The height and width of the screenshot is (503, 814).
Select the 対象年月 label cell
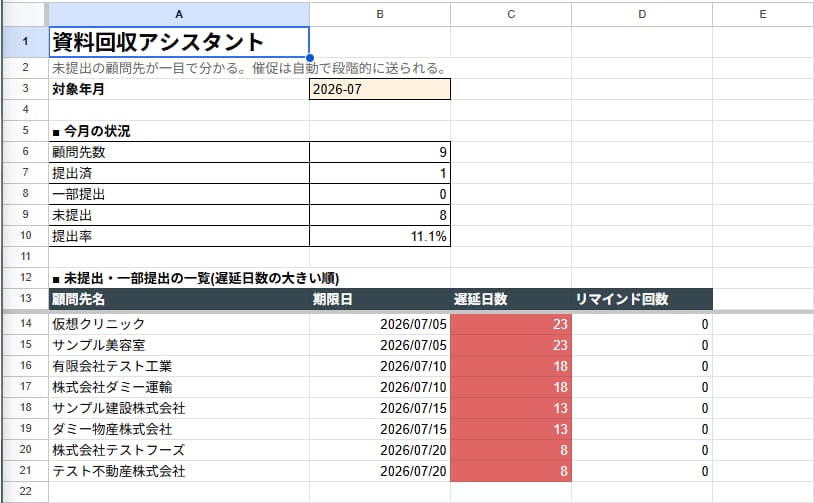coord(179,89)
